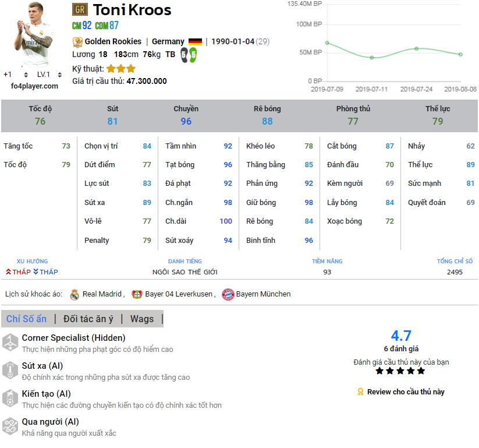
Task: Click the Golden Rookies emblem icon
Action: pos(77,41)
